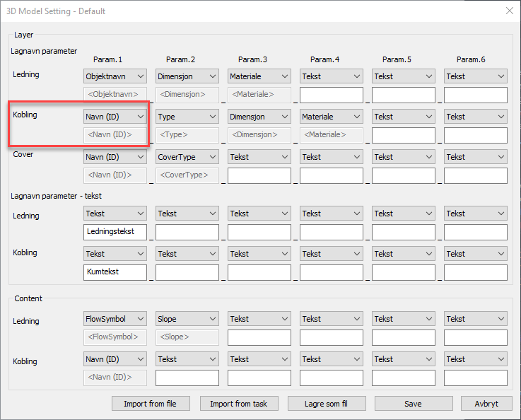Expand Cover's Navn (ID) dropdown under Param.1
Screen dimensions: 521x420
[115, 157]
